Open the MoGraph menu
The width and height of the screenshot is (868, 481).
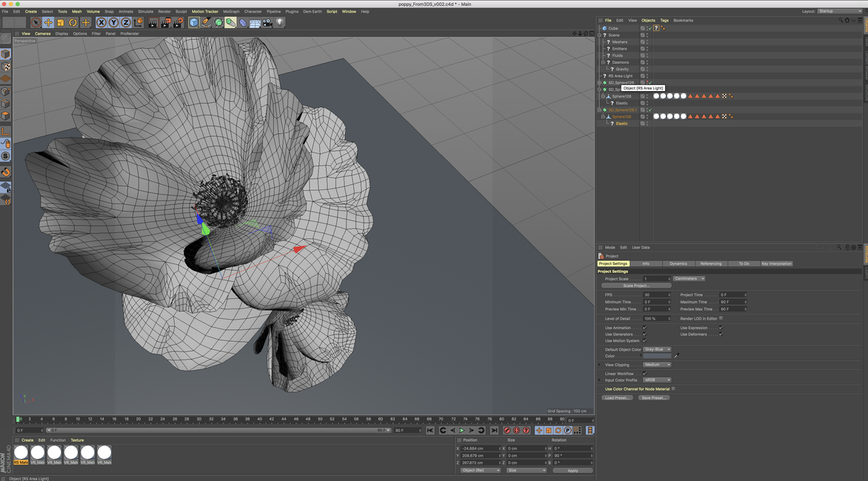pos(232,12)
